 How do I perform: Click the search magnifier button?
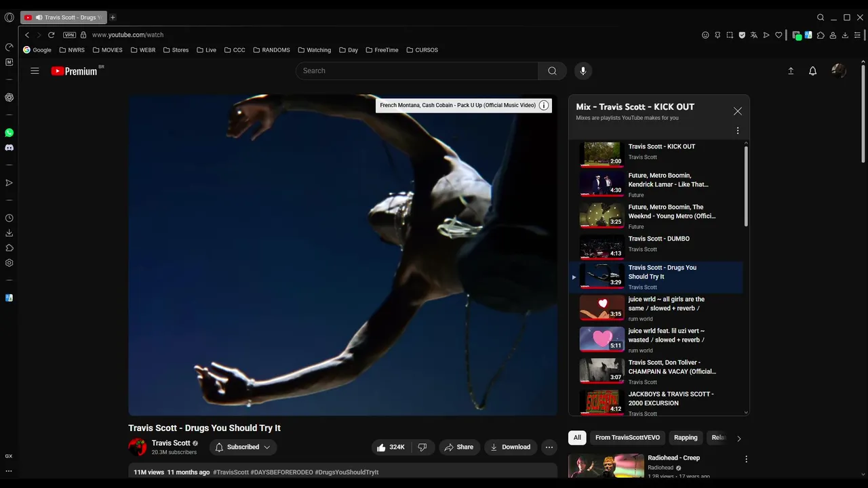(552, 70)
